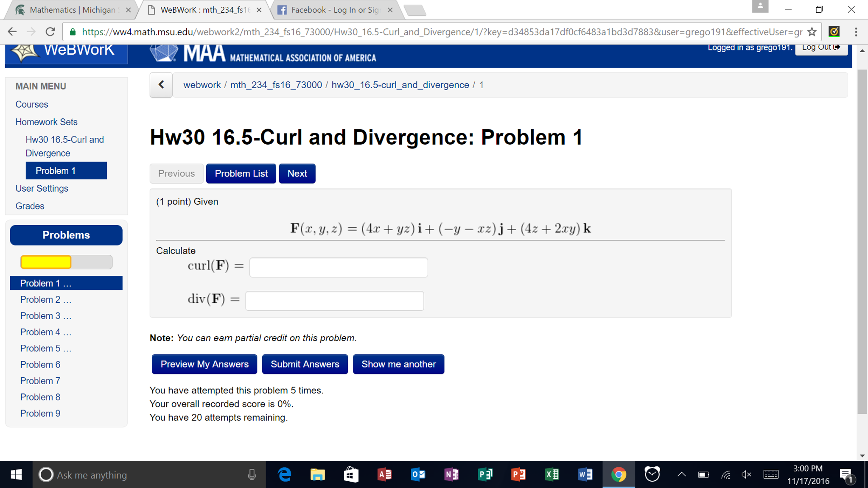Click Submit Answers

305,364
